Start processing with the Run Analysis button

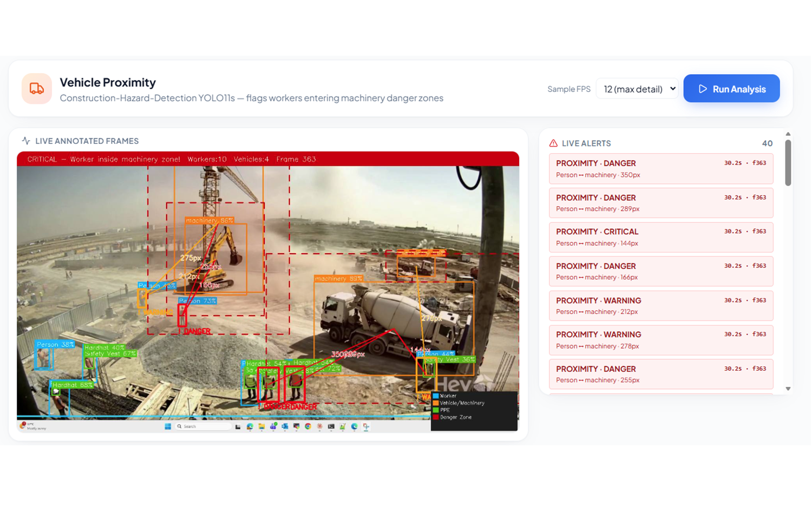[x=731, y=89]
